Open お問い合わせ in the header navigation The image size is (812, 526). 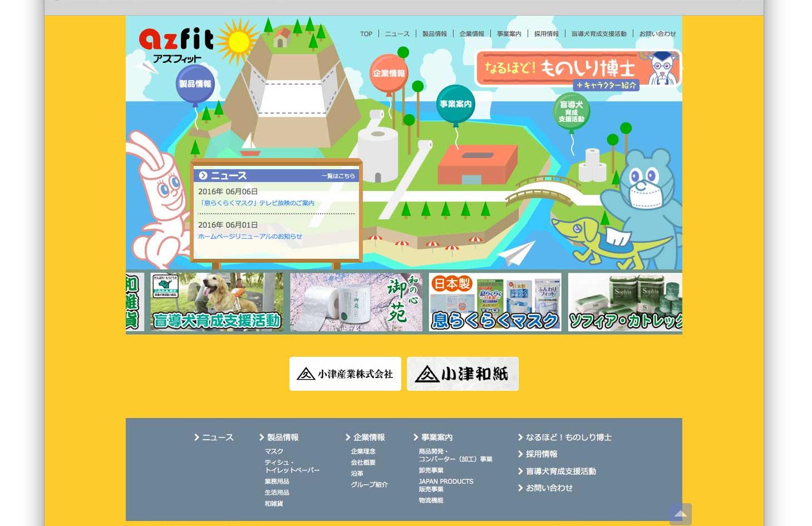tap(658, 34)
